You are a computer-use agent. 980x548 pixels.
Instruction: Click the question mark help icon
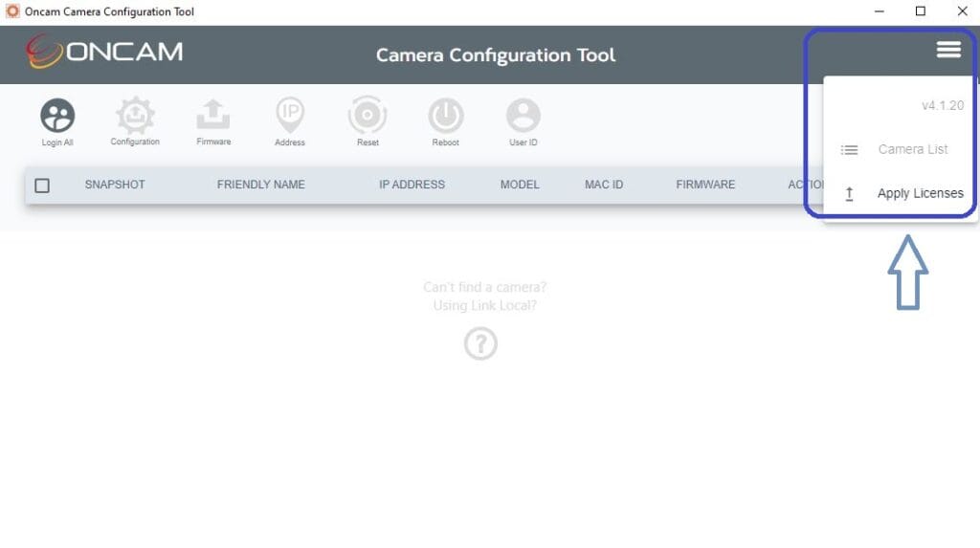[x=480, y=343]
